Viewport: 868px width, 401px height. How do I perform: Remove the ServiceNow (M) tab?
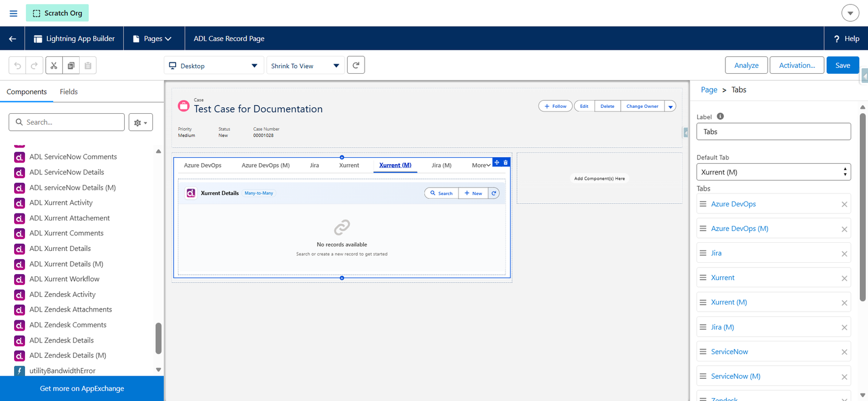844,377
